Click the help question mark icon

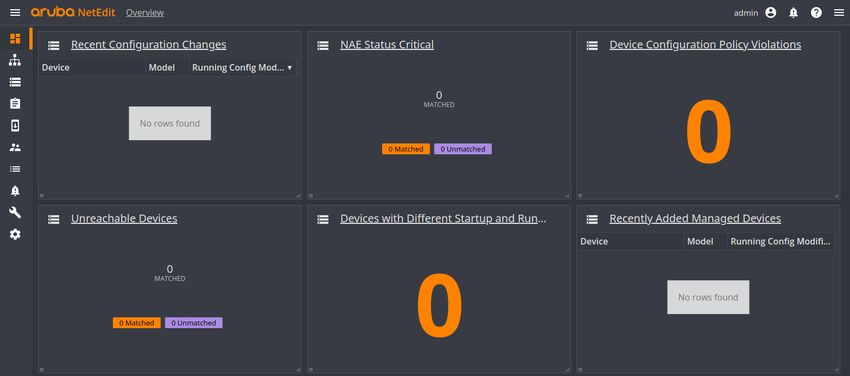coord(816,12)
